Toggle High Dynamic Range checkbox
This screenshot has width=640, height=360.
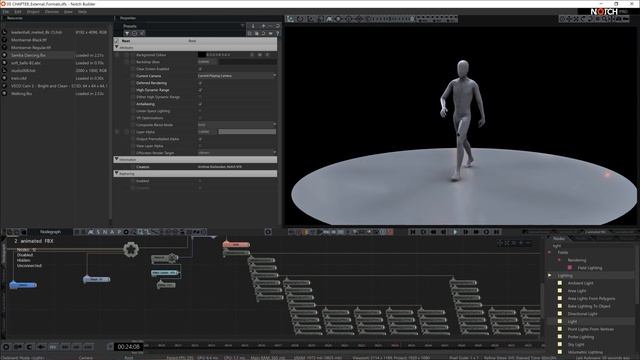click(200, 90)
